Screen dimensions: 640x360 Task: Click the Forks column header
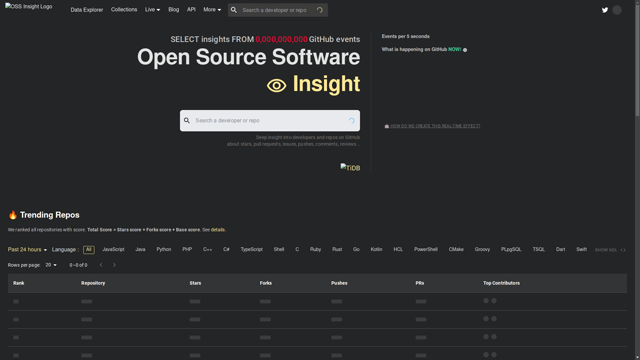(266, 283)
